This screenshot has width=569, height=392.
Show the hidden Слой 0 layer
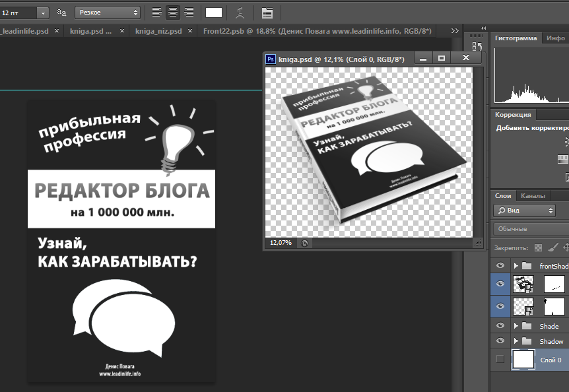(500, 359)
